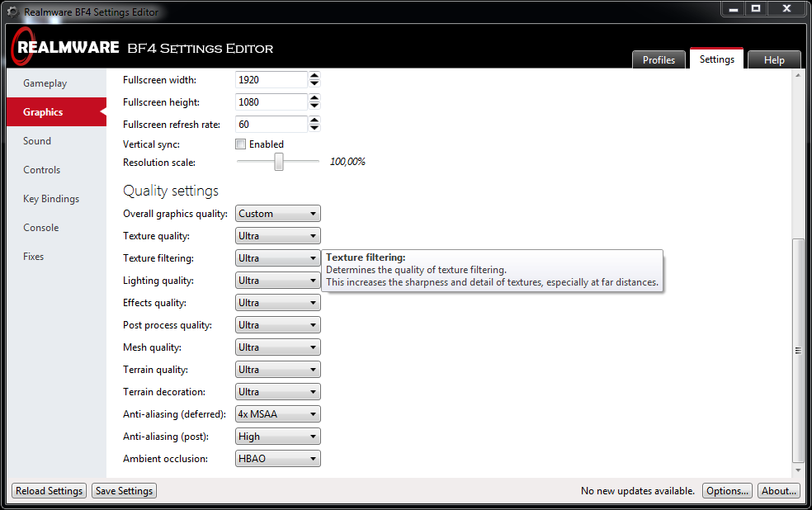Open Post process quality dropdown
This screenshot has width=812, height=510.
click(x=278, y=324)
